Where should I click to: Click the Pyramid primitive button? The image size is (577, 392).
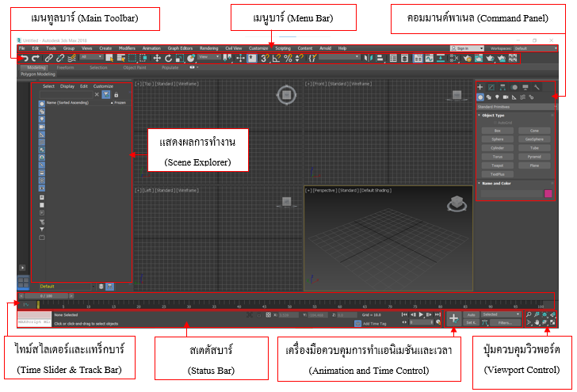pos(534,157)
